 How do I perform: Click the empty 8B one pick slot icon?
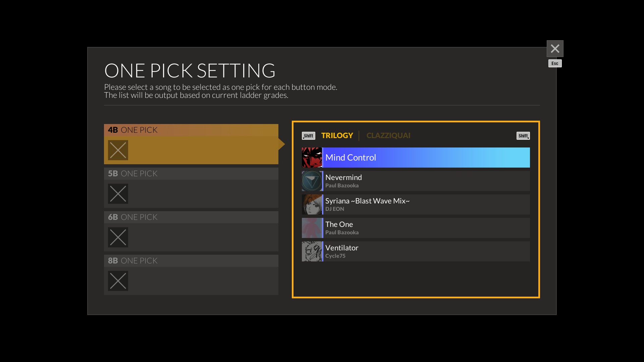[118, 281]
